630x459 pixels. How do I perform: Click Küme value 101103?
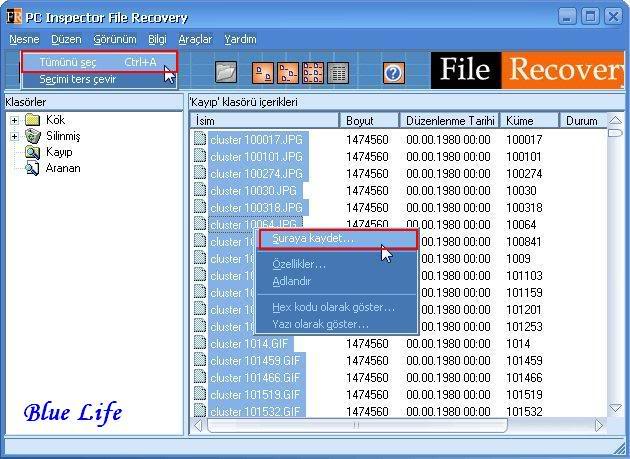point(524,276)
